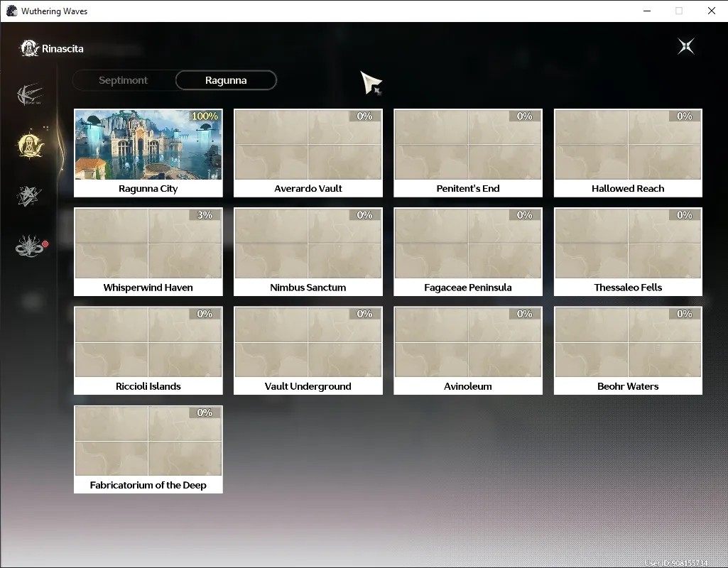The height and width of the screenshot is (568, 728).
Task: Click the Rinascita region emblem icon
Action: (29, 48)
